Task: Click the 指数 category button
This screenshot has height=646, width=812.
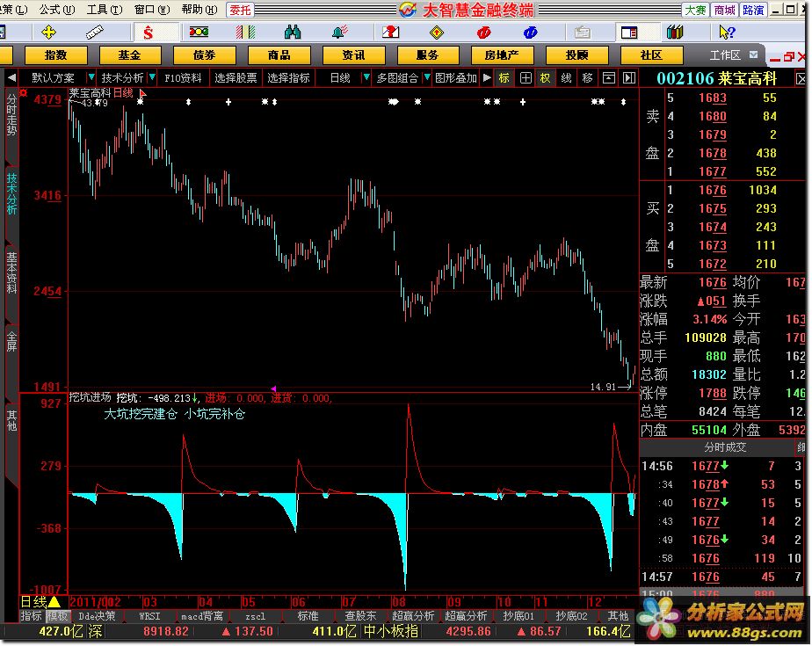Action: pos(56,54)
